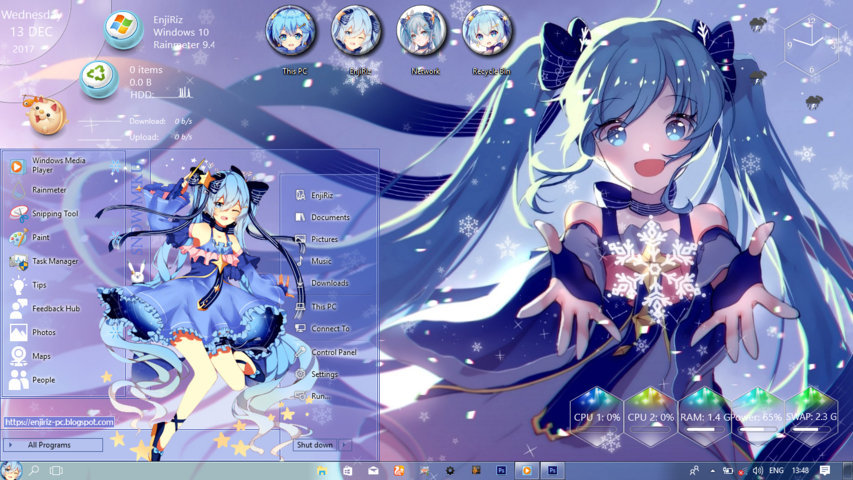Open taskbar clock showing 13:48
The height and width of the screenshot is (480, 853).
coord(800,471)
